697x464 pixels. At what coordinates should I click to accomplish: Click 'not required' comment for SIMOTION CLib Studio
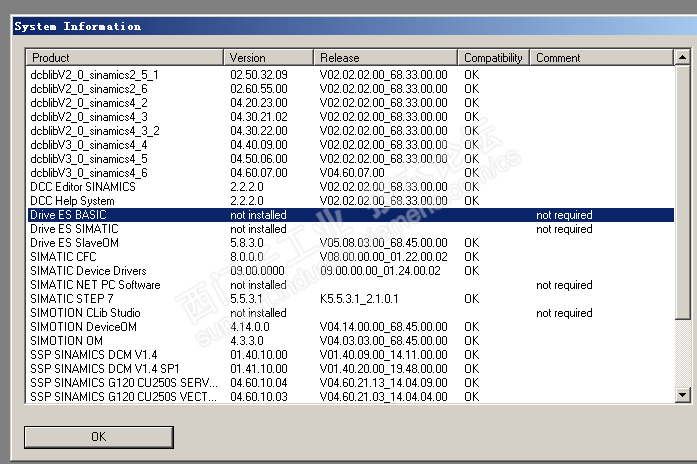pos(564,313)
